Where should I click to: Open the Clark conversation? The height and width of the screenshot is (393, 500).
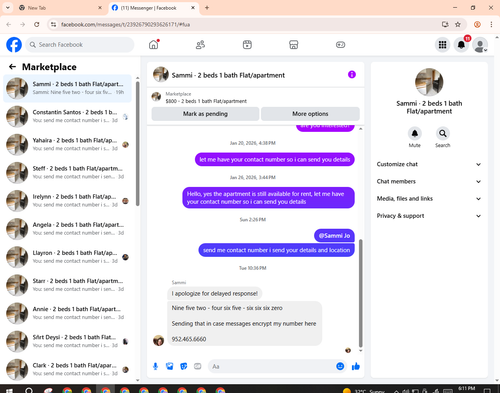tap(67, 370)
